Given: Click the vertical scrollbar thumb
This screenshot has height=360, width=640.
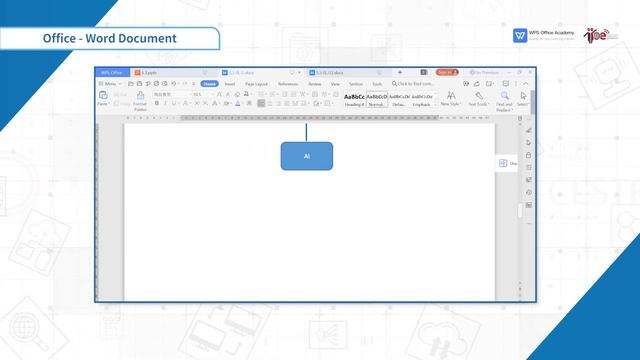Looking at the screenshot, I should tap(520, 211).
